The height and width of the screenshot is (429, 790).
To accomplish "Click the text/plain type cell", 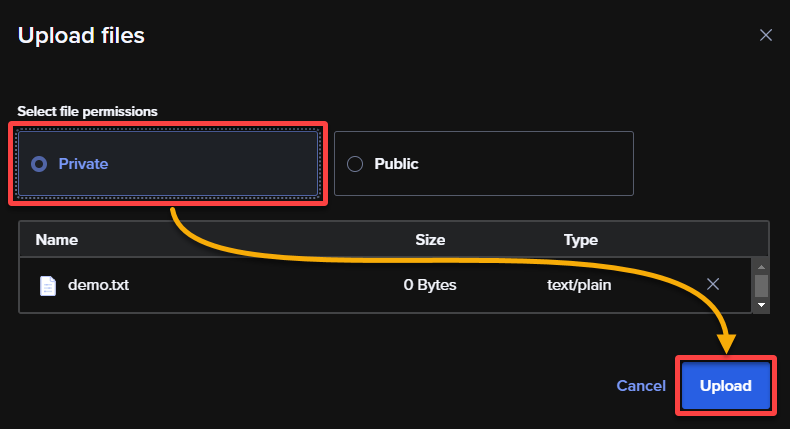I will click(x=579, y=285).
